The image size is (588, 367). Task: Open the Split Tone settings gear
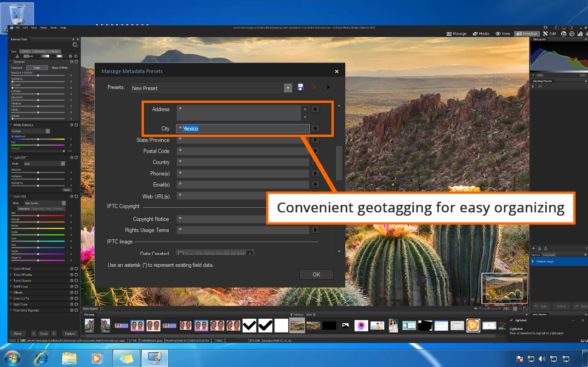click(71, 305)
